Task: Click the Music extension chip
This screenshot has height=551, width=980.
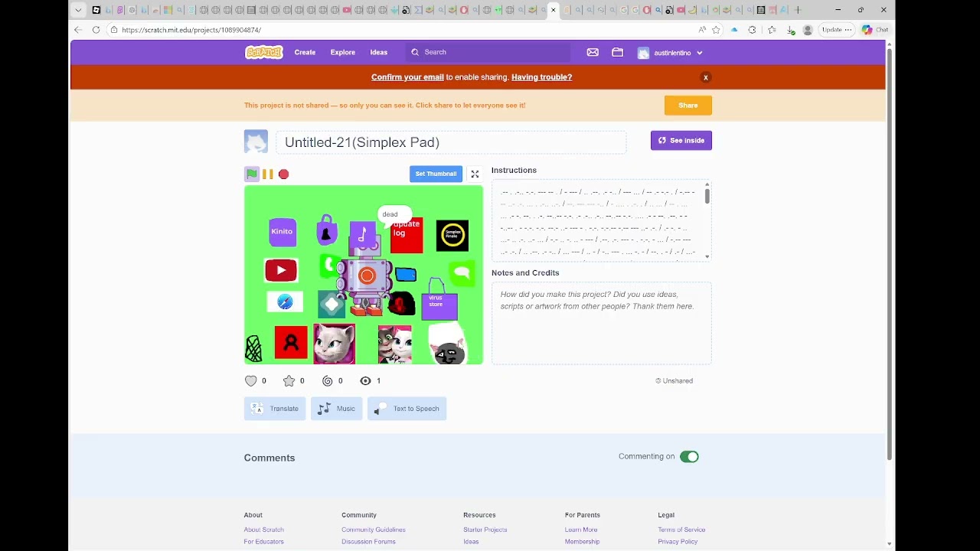Action: tap(337, 409)
